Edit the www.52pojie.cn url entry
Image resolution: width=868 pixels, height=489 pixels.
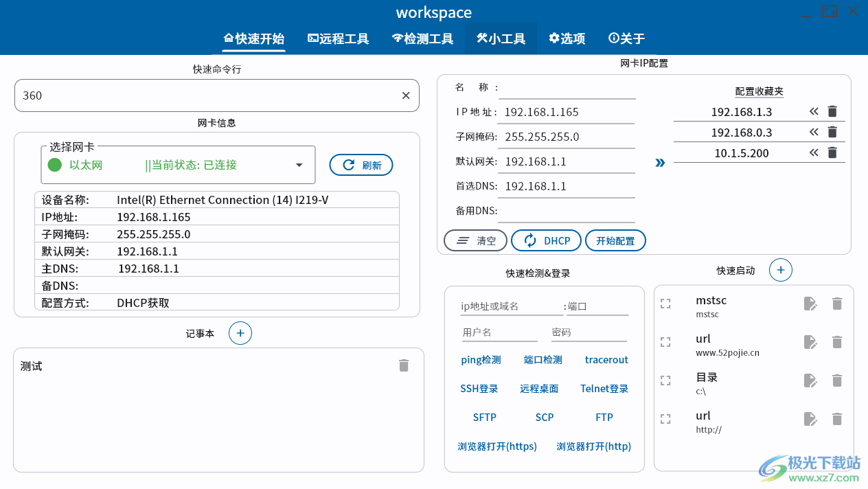810,342
